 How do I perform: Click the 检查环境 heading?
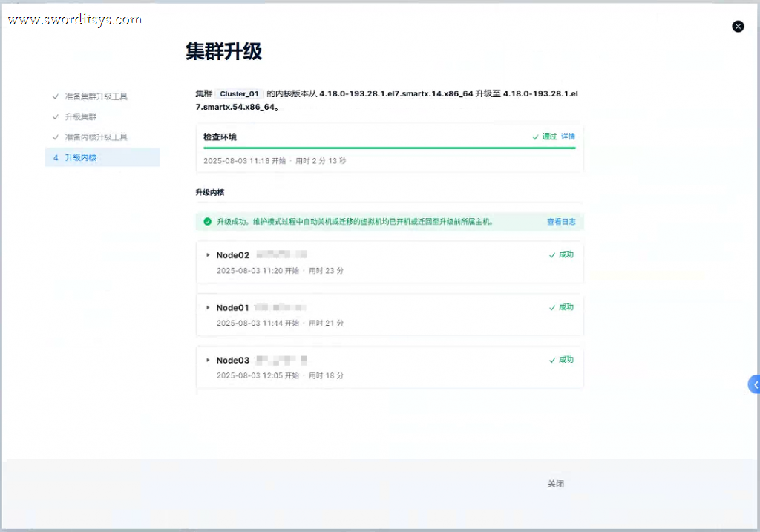(220, 137)
